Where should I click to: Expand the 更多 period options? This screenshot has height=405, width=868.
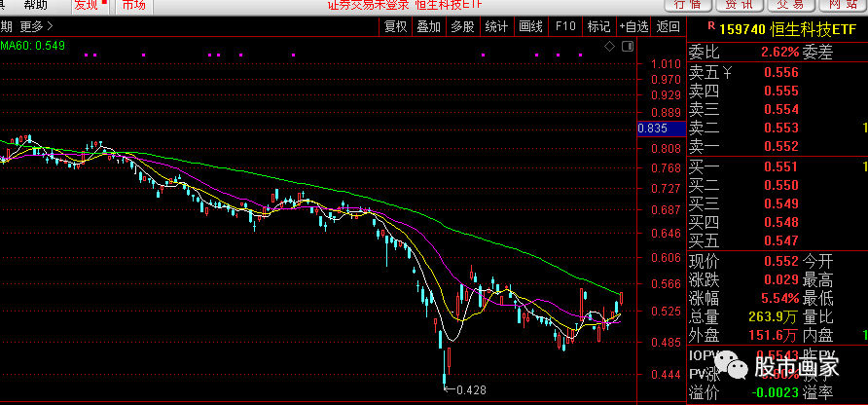[x=37, y=25]
